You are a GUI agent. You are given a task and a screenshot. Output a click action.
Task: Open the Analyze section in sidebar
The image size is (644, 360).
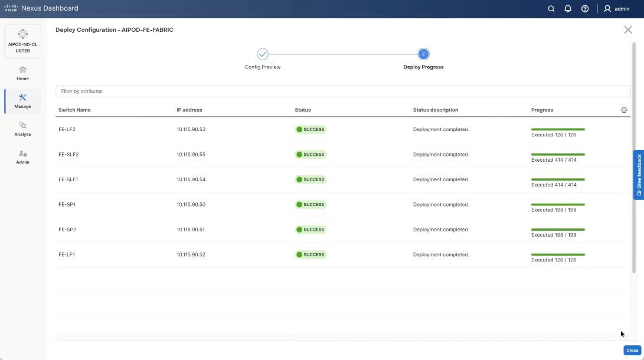(x=22, y=129)
